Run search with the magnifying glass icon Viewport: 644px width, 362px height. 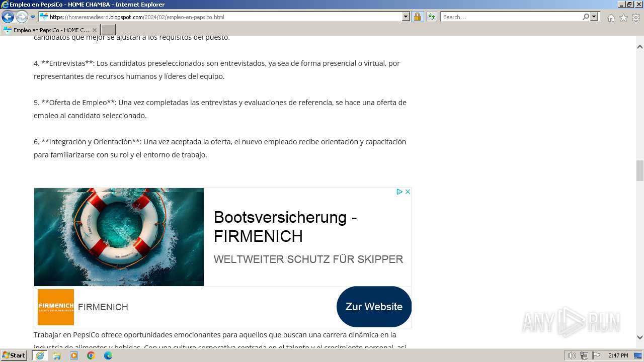pos(586,17)
